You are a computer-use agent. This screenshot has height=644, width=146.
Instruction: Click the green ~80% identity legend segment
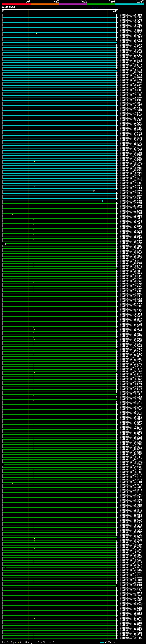pos(101,4)
